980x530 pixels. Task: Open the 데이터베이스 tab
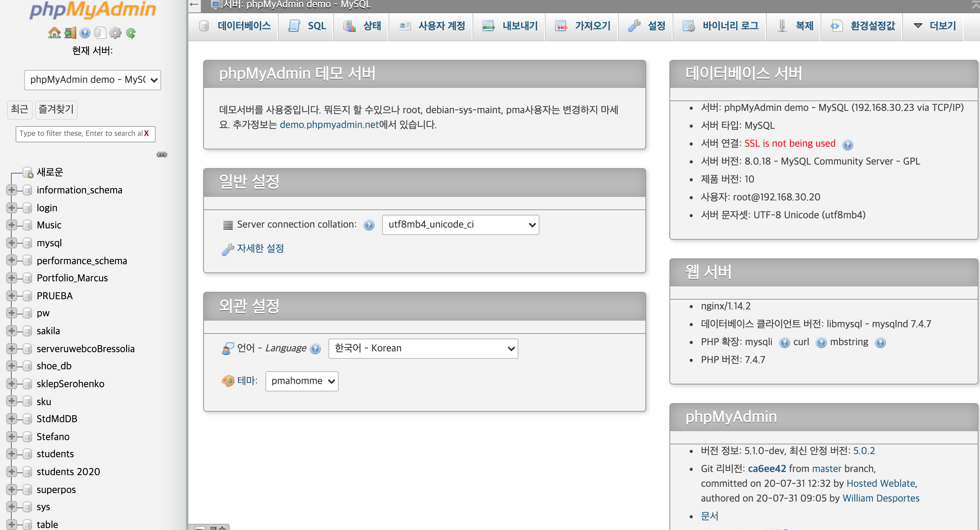(x=234, y=26)
